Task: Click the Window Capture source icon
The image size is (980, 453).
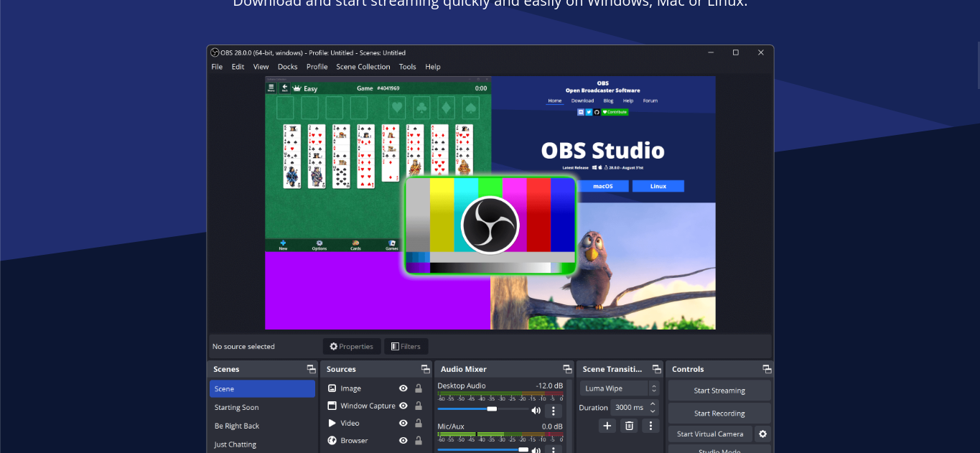Action: 332,406
